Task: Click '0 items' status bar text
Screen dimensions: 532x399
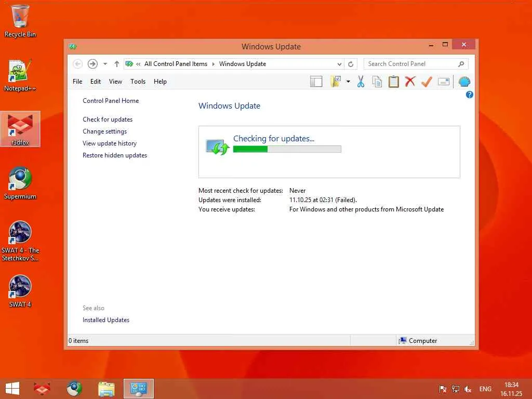Action: 78,341
